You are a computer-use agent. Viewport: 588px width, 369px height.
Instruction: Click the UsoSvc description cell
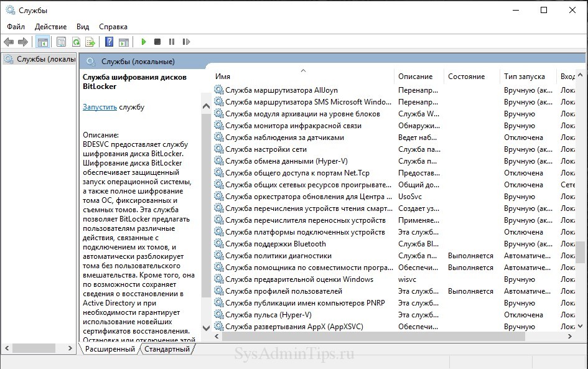410,197
